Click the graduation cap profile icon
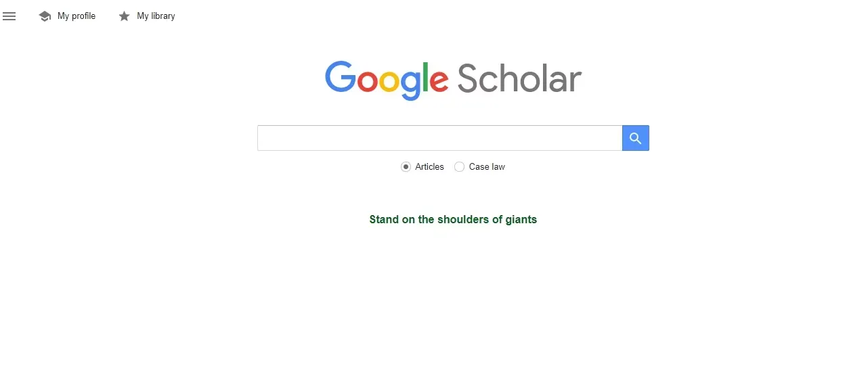This screenshot has height=370, width=868. pyautogui.click(x=45, y=16)
